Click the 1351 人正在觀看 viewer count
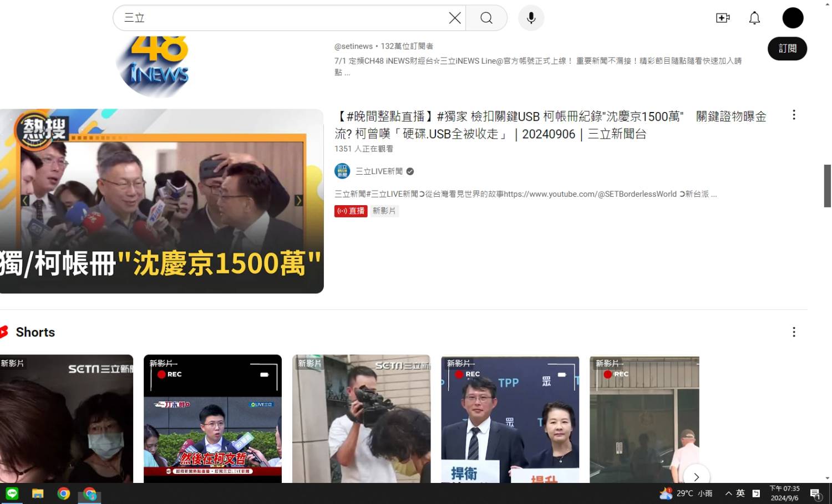832x504 pixels. click(x=364, y=149)
